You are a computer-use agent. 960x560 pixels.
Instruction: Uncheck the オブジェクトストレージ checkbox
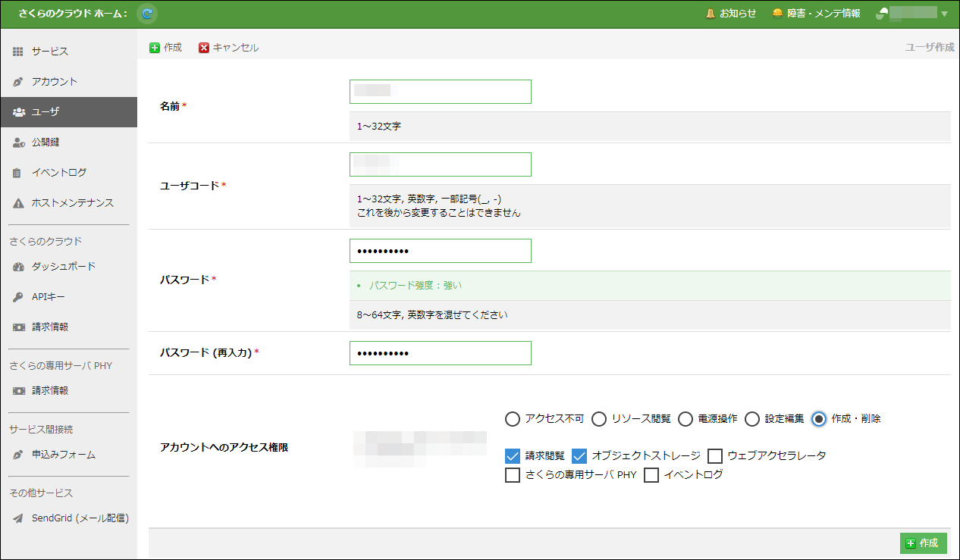580,456
